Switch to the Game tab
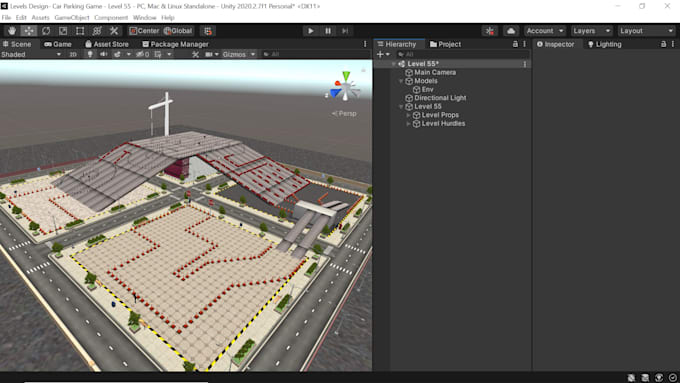The image size is (680, 383). click(x=58, y=44)
